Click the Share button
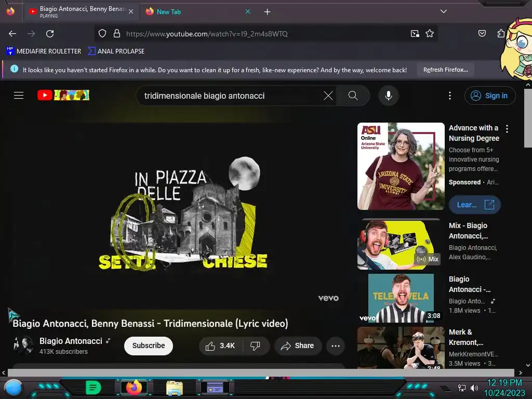532x399 pixels. click(298, 345)
